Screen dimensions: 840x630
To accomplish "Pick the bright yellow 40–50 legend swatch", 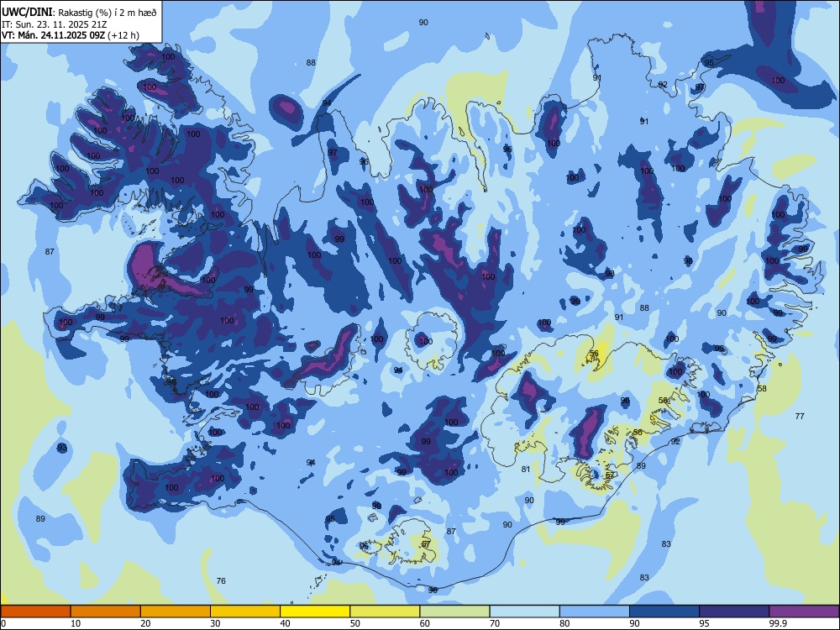I will [x=315, y=612].
